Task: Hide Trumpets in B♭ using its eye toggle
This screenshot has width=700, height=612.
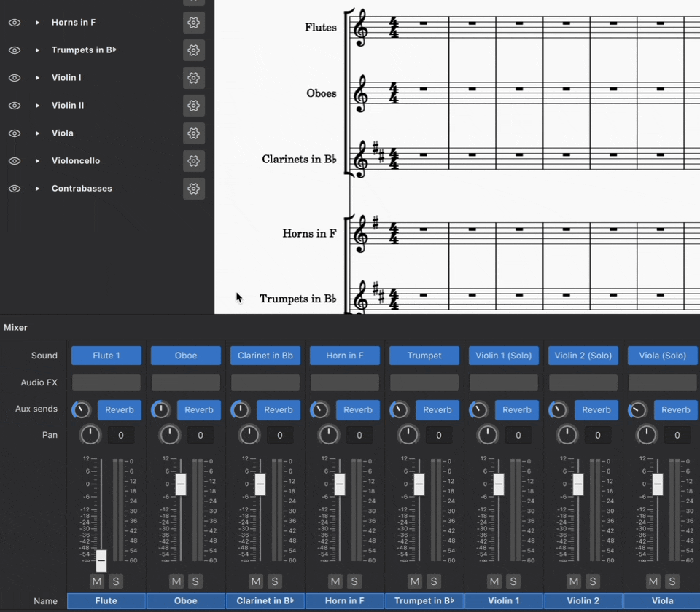Action: point(15,50)
